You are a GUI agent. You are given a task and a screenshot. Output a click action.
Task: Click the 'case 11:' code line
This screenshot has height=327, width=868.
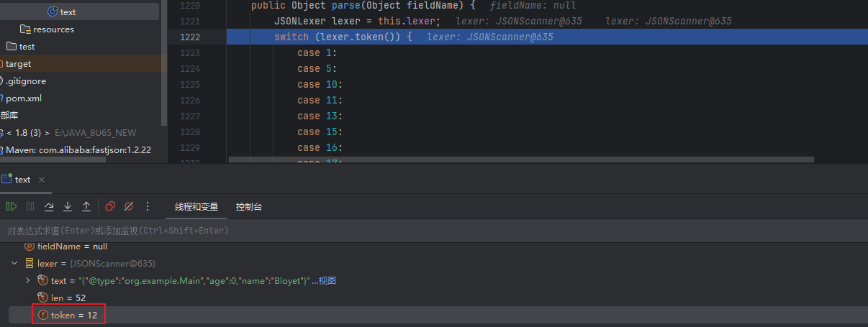320,100
